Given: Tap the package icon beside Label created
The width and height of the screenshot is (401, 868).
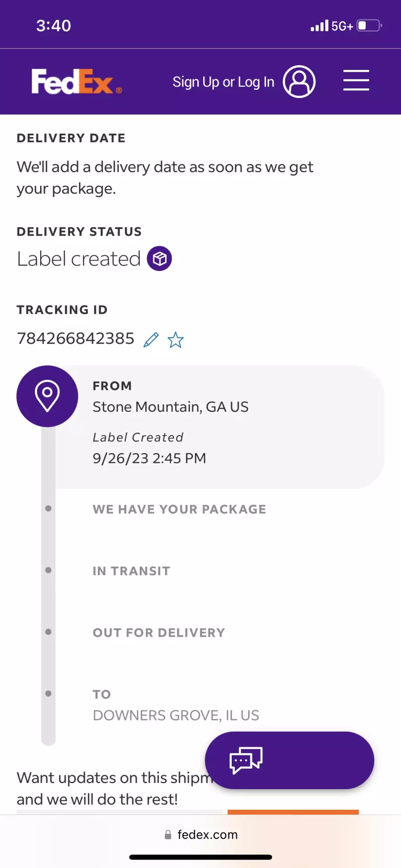Looking at the screenshot, I should 160,258.
